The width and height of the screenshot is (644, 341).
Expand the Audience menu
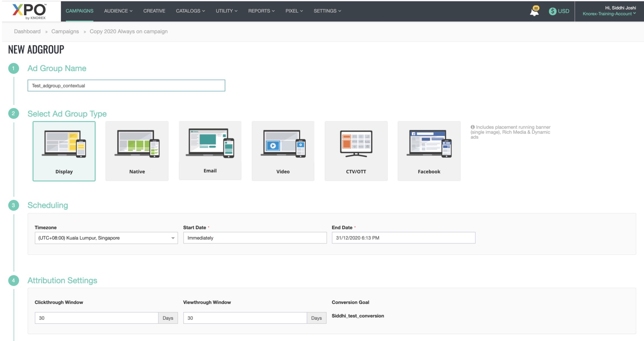click(118, 11)
